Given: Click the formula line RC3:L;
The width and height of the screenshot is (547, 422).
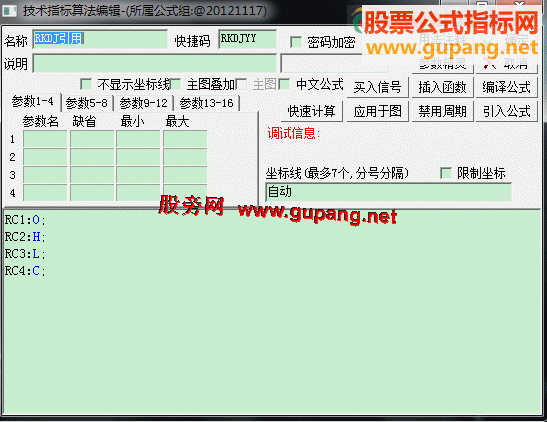Looking at the screenshot, I should pyautogui.click(x=25, y=254).
